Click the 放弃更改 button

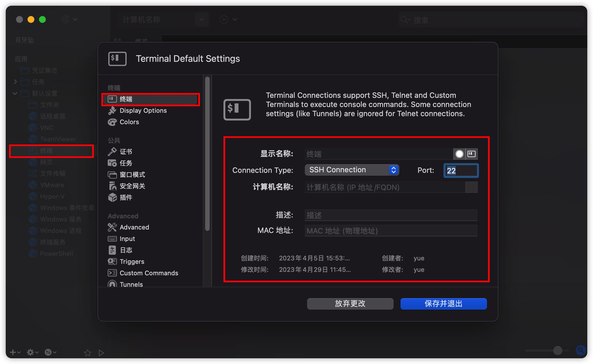tap(350, 304)
